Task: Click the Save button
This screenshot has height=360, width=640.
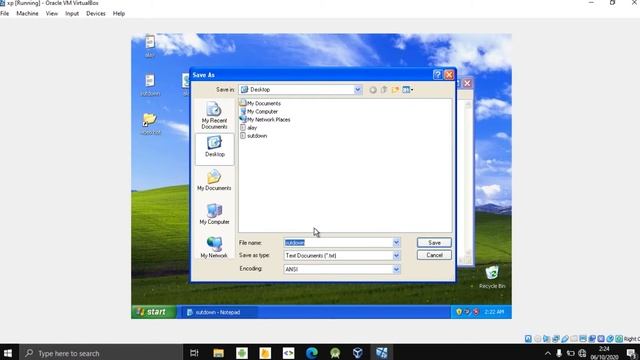Action: click(x=434, y=242)
